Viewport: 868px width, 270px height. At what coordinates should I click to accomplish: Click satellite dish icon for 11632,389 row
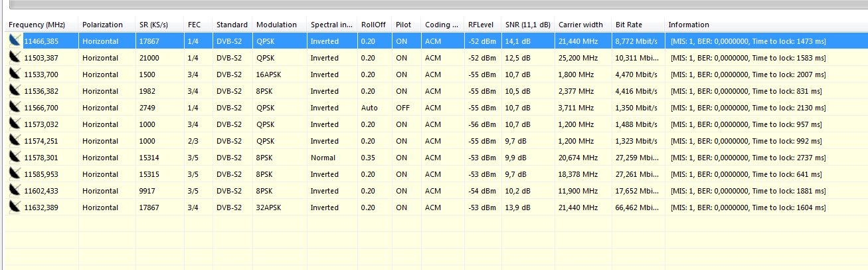click(x=15, y=207)
